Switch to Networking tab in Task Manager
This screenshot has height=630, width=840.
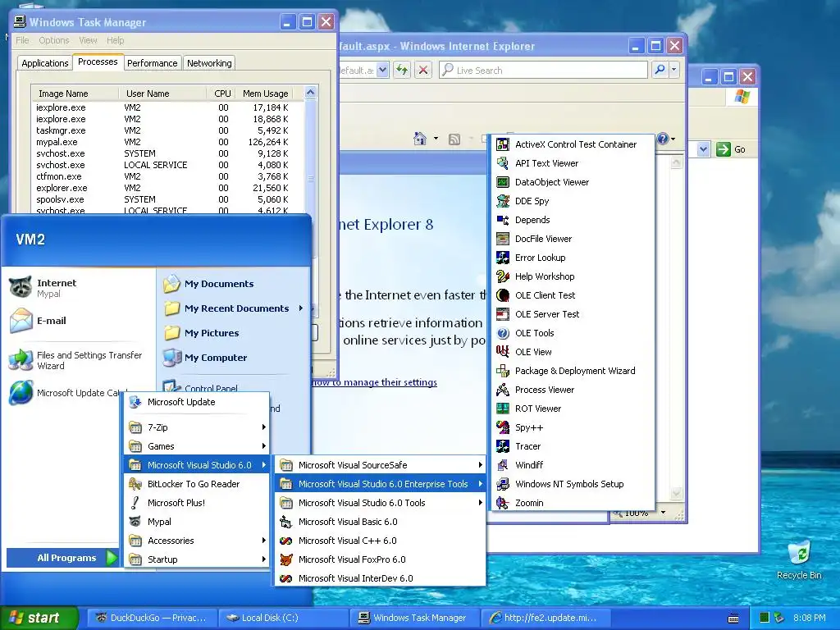coord(209,63)
